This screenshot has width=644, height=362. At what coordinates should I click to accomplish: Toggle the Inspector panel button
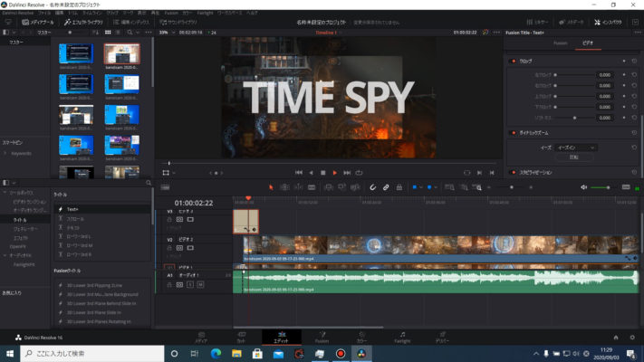click(x=609, y=22)
